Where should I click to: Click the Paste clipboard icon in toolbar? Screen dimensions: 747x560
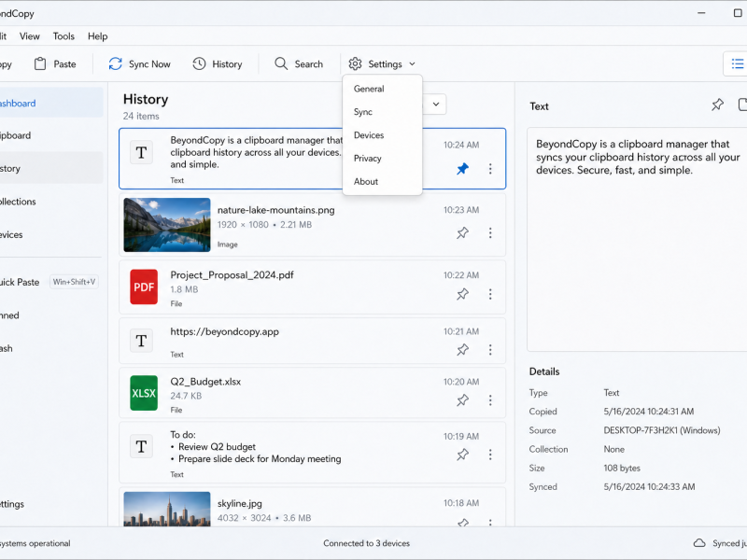40,63
